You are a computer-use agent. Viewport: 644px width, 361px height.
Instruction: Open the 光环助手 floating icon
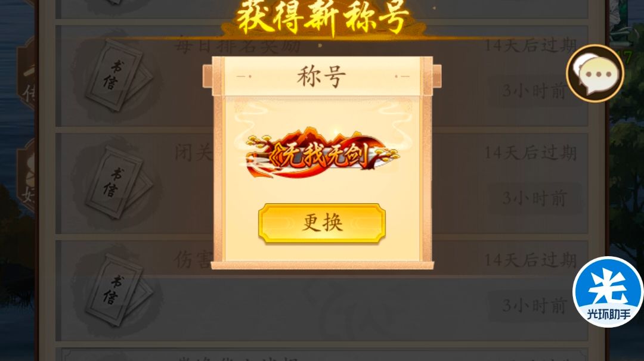pyautogui.click(x=608, y=292)
